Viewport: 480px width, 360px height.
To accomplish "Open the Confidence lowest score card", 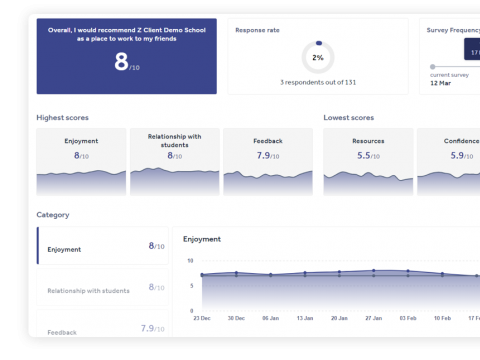I will click(449, 162).
